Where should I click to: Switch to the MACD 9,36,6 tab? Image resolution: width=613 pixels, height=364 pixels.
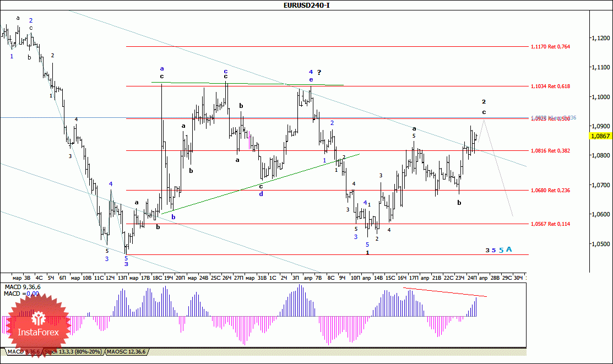[24, 352]
